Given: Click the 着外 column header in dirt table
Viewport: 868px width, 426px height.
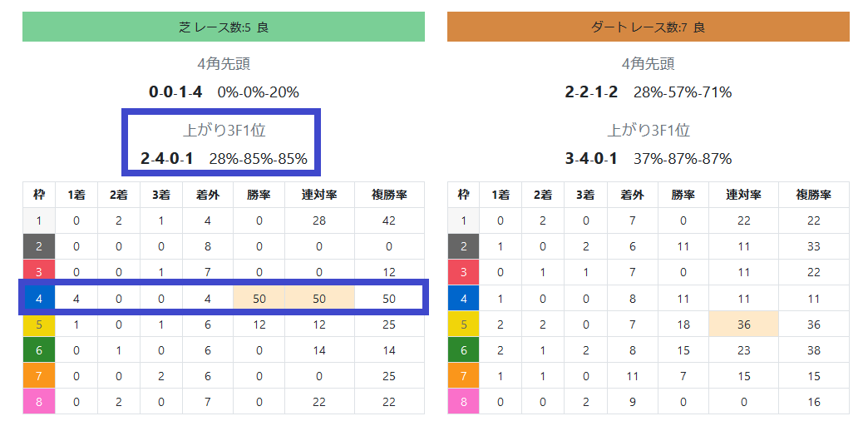Looking at the screenshot, I should pyautogui.click(x=633, y=195).
